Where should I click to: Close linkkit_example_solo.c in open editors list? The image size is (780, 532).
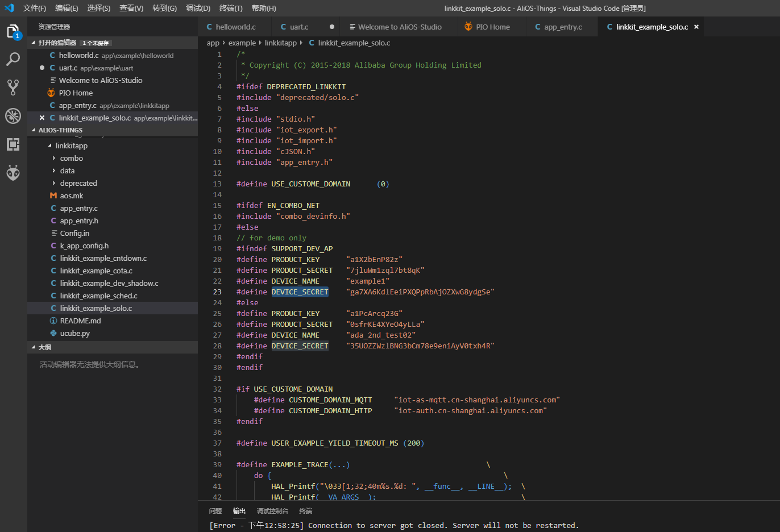click(x=42, y=118)
